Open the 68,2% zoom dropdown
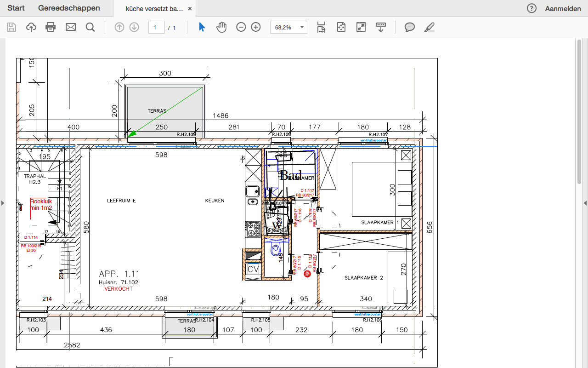Screen dimensions: 588x368 [x=302, y=27]
